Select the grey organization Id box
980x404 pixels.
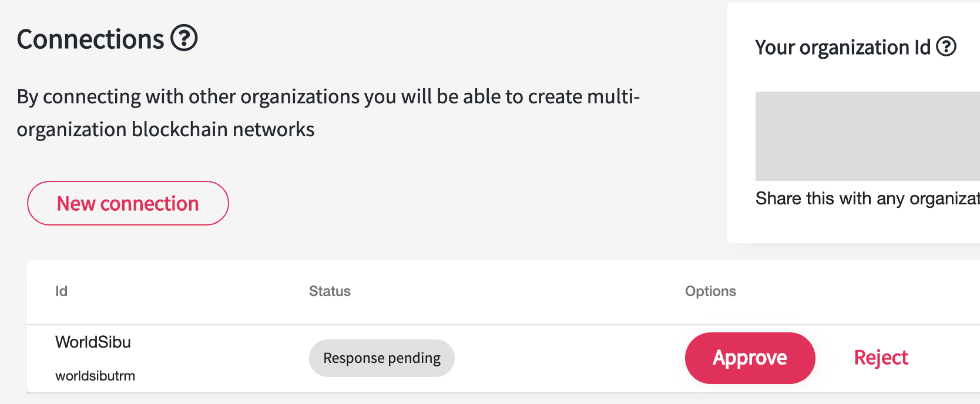click(x=868, y=136)
